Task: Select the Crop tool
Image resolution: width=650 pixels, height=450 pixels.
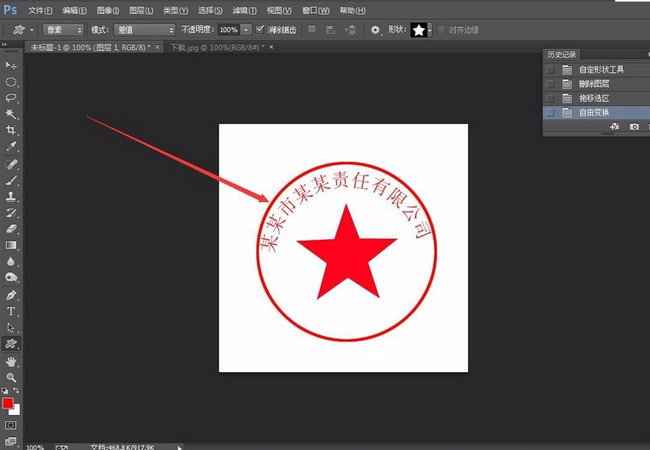Action: click(x=11, y=131)
